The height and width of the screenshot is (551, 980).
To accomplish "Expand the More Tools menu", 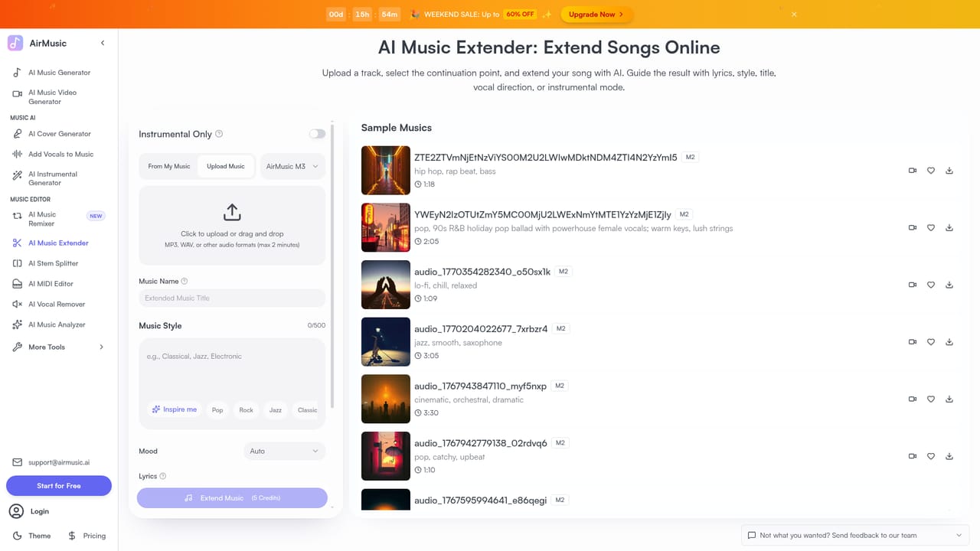I will pyautogui.click(x=58, y=347).
